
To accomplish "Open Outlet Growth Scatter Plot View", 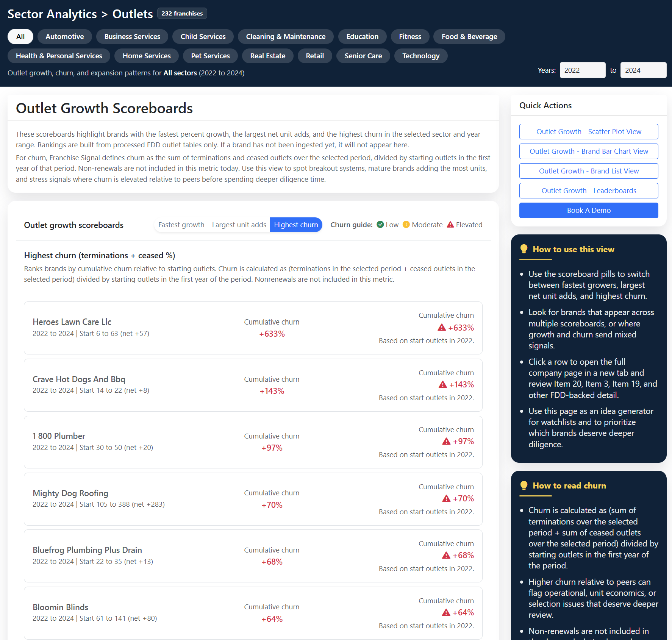I will 589,132.
